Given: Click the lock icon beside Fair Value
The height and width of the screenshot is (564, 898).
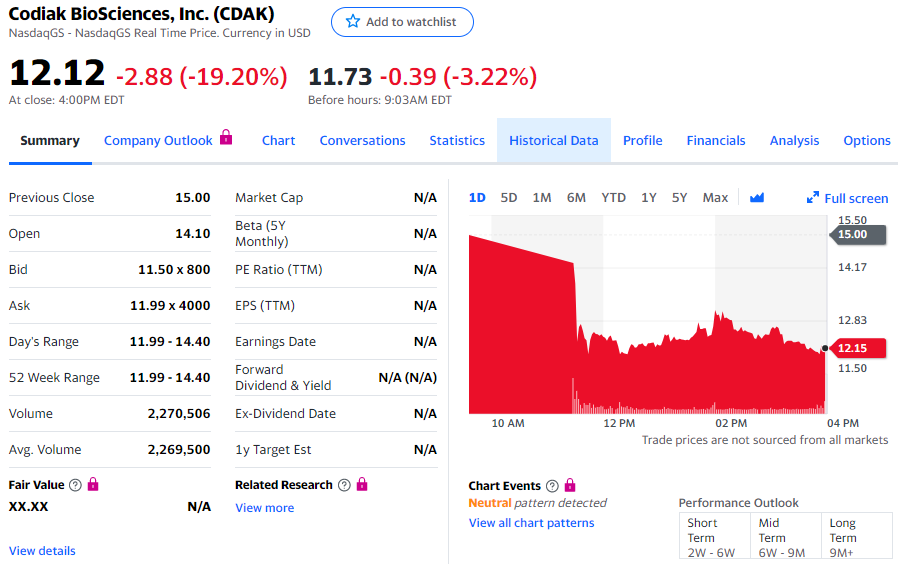Looking at the screenshot, I should click(93, 484).
